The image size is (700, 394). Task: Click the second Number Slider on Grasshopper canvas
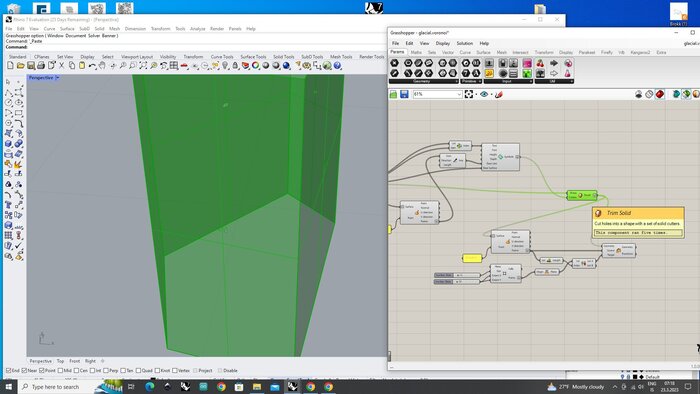(457, 282)
